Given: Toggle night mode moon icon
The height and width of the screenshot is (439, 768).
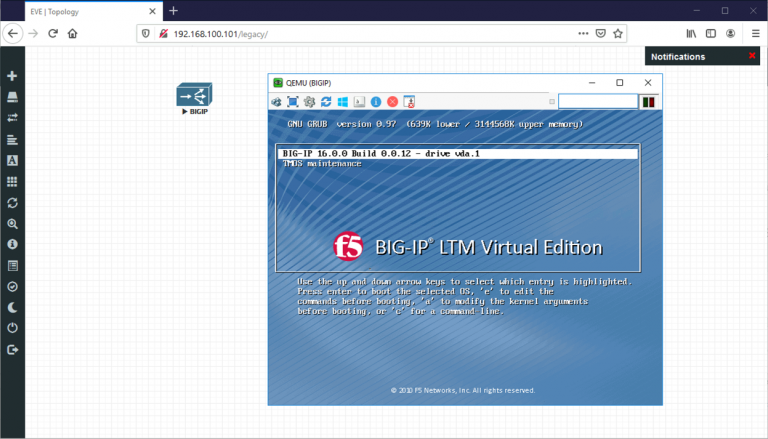Looking at the screenshot, I should click(12, 307).
